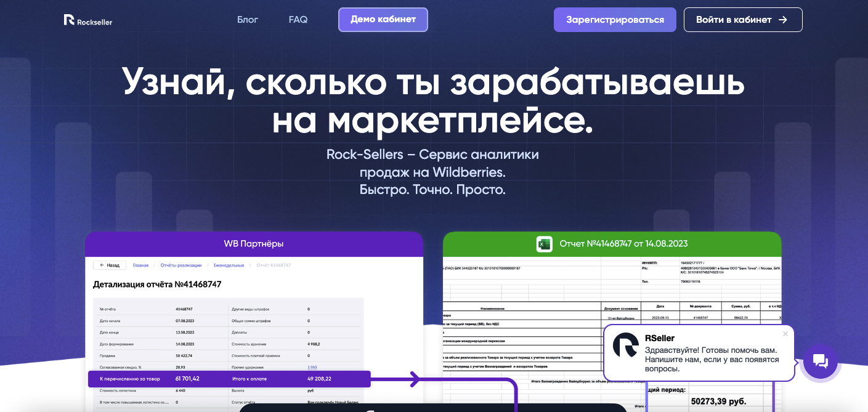The height and width of the screenshot is (412, 868).
Task: Click the 'Итого к оплате' amount 49 208,22
Action: click(x=319, y=379)
